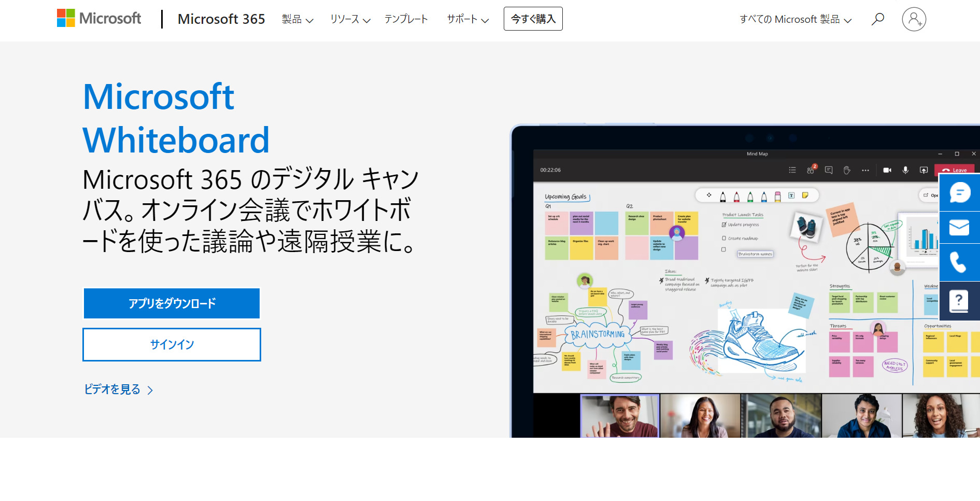980x501 pixels.
Task: Open the share screen control in the meeting
Action: [924, 170]
